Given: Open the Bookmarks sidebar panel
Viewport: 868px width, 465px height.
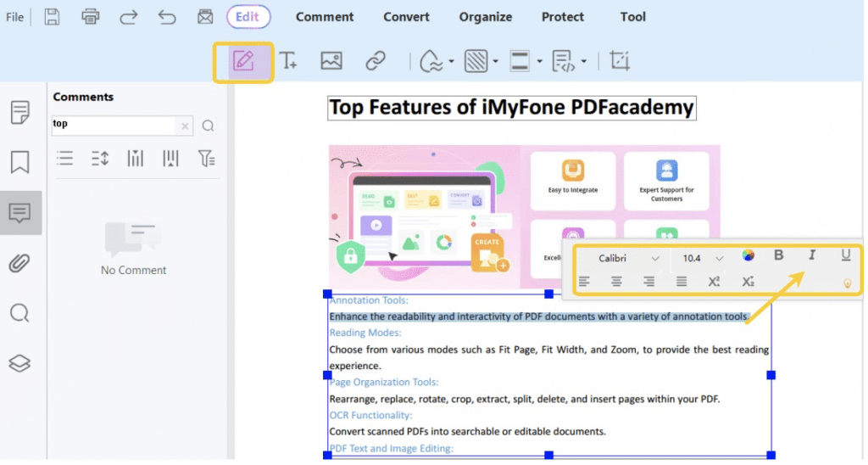Looking at the screenshot, I should [x=20, y=162].
